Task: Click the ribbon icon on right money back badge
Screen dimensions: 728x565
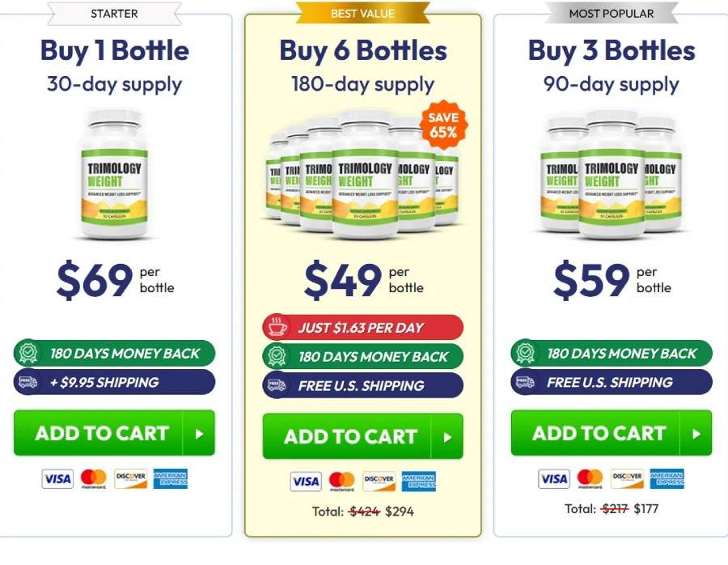Action: click(x=525, y=354)
